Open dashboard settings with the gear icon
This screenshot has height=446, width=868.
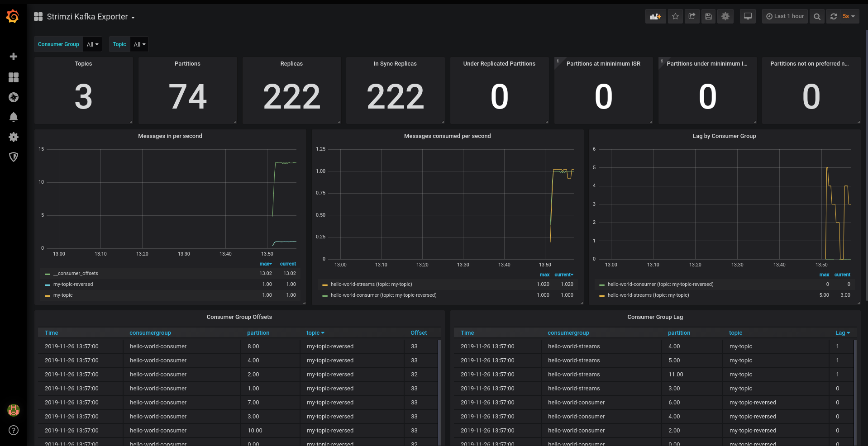(x=725, y=16)
